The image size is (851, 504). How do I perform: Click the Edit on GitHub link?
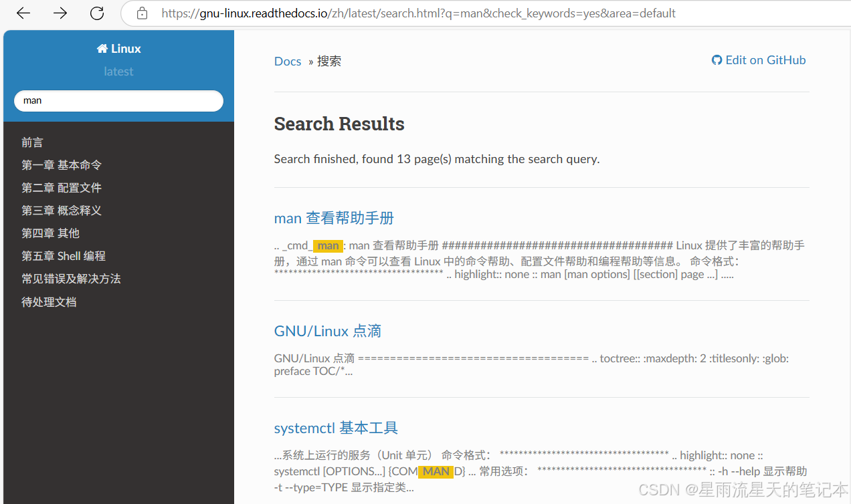[x=759, y=60]
